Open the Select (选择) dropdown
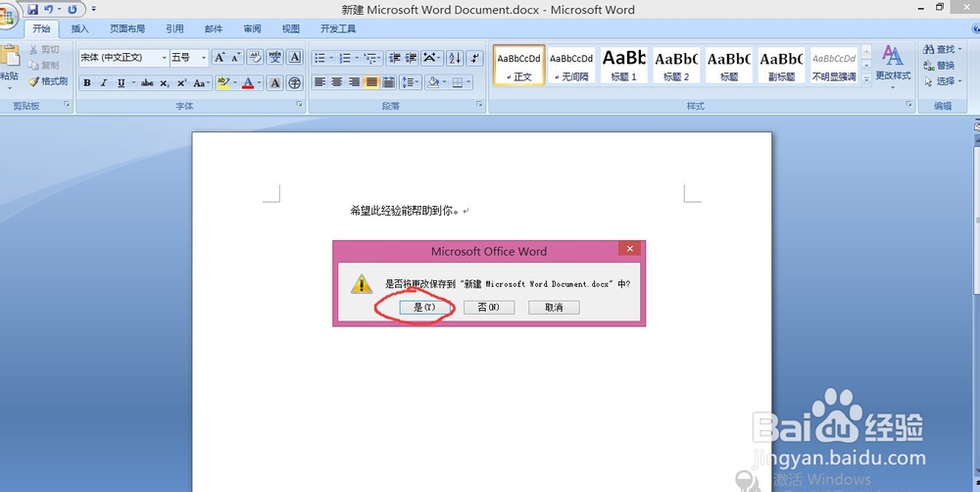 click(x=943, y=81)
